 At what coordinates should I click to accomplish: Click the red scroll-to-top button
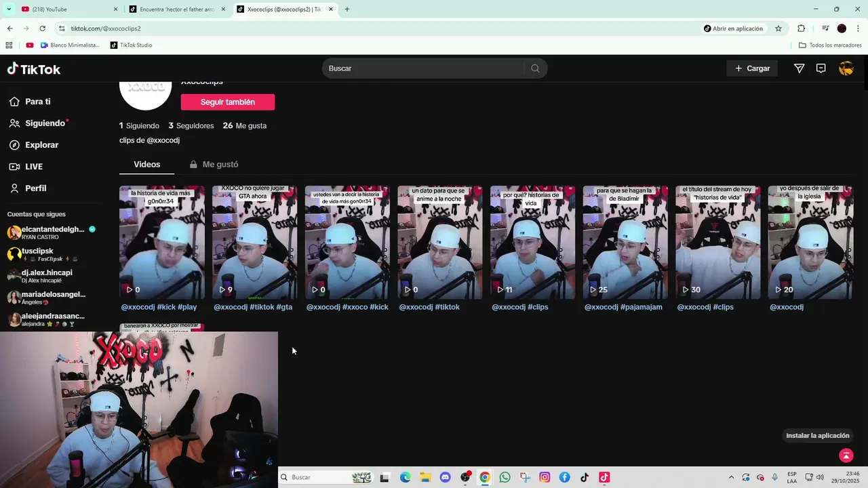pyautogui.click(x=846, y=455)
